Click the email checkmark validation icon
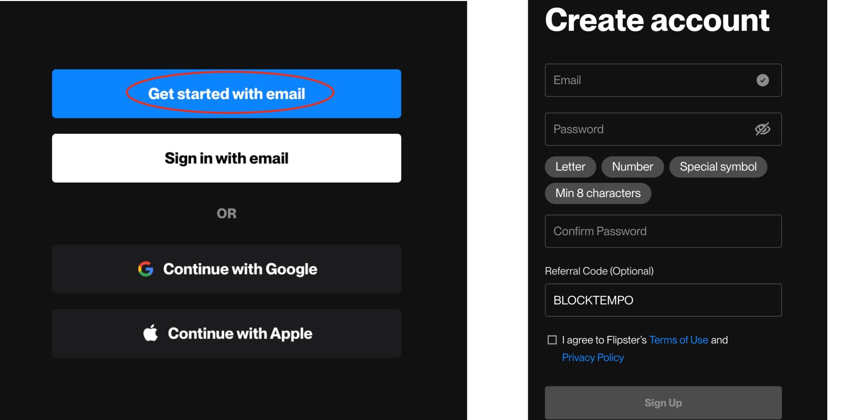 coord(763,80)
